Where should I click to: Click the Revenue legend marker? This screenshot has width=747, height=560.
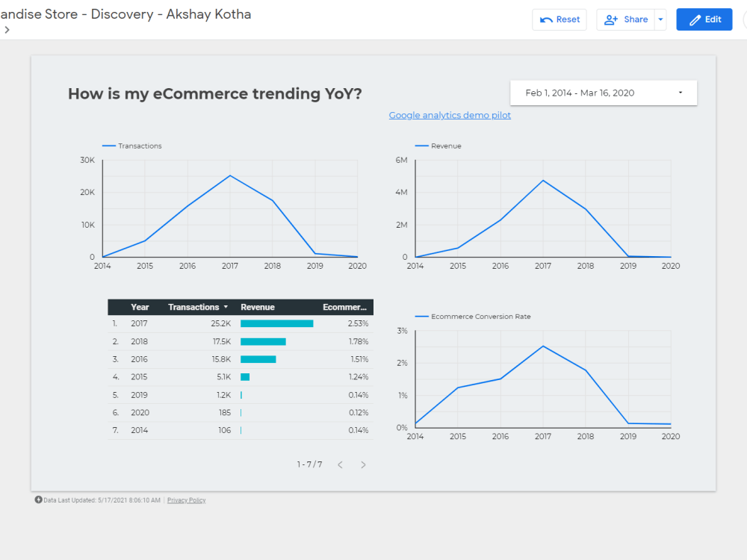[421, 146]
